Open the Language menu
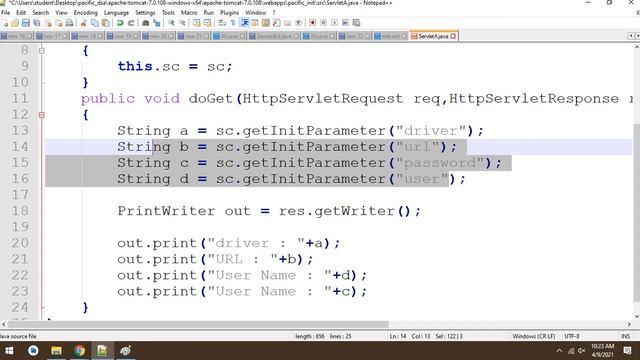Viewport: 640px width, 360px height. pos(116,13)
